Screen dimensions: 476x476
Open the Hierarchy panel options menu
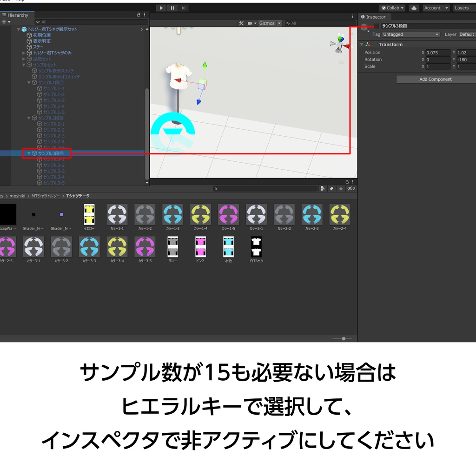145,14
